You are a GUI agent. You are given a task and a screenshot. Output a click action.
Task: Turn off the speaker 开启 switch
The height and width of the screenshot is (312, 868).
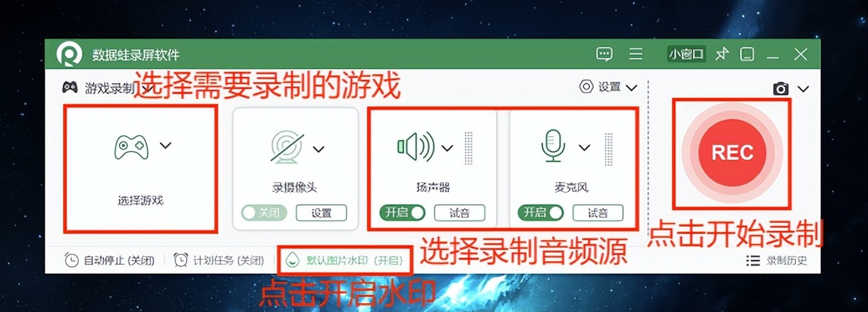402,213
